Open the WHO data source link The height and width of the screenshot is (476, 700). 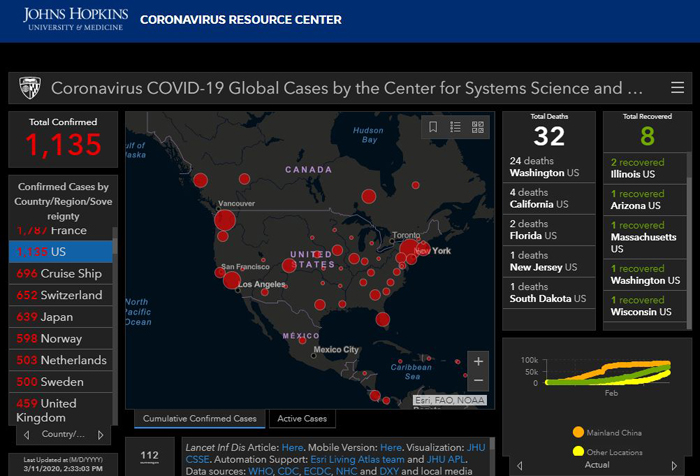coord(260,471)
